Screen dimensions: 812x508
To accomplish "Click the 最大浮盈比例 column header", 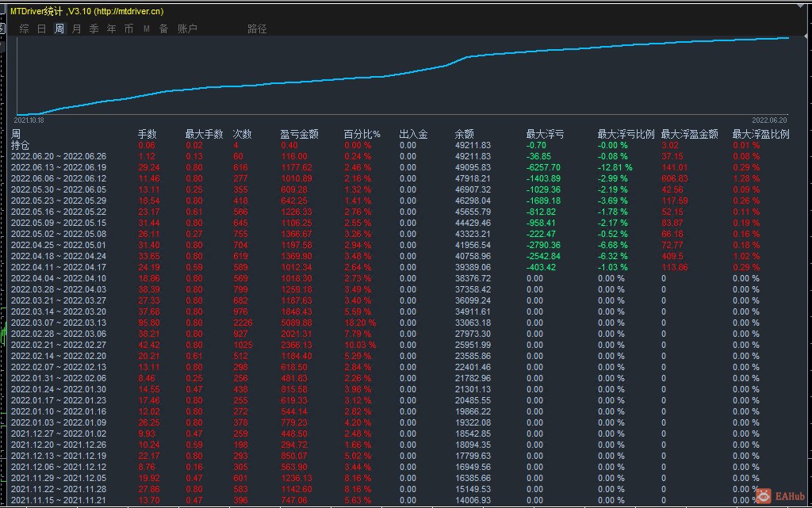I will pos(760,135).
